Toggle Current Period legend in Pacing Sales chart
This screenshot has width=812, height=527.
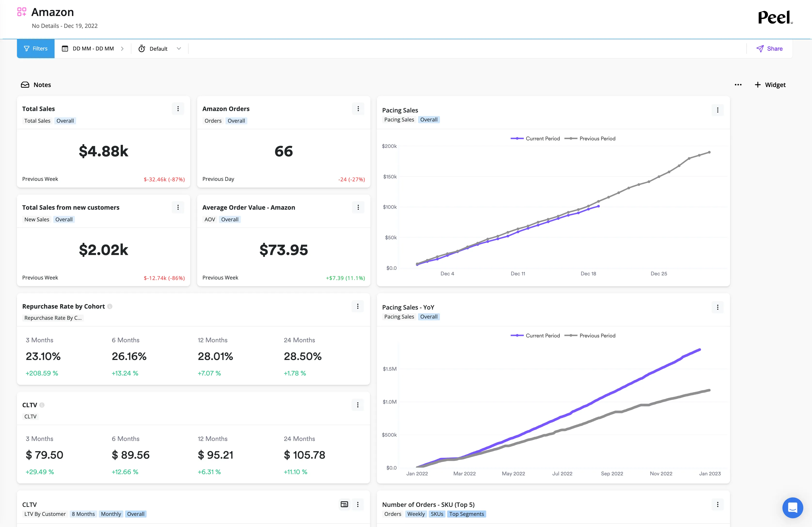(535, 138)
